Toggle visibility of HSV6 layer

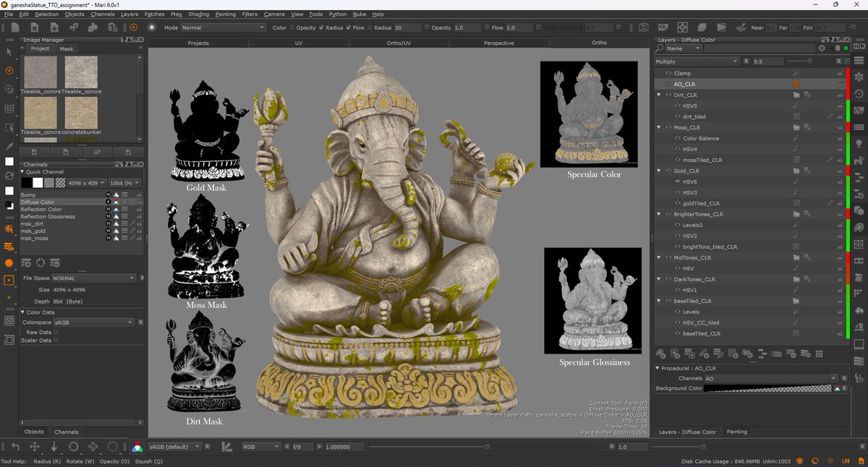677,181
